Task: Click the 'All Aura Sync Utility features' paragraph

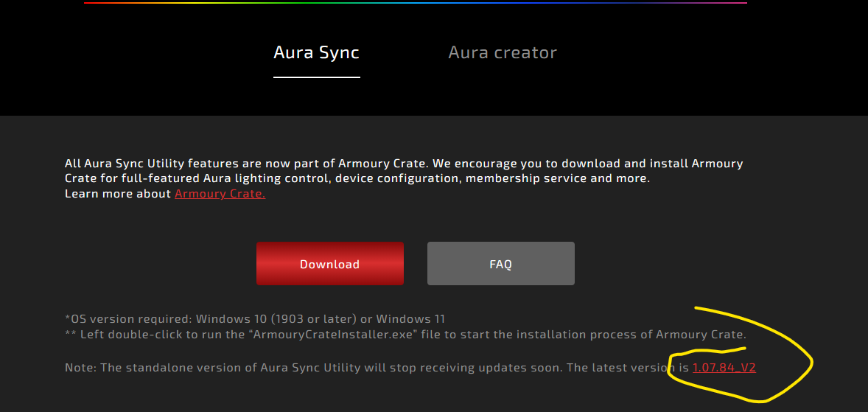Action: 404,171
